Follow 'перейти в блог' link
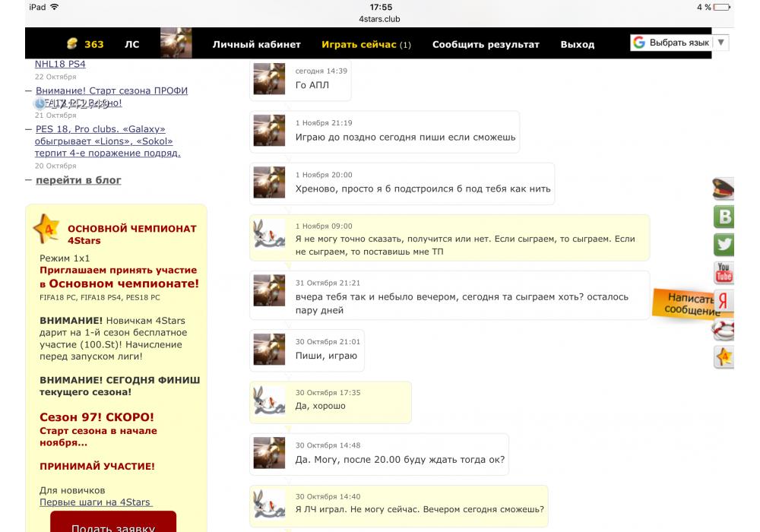Viewport: 760px width, 532px height. pyautogui.click(x=78, y=180)
